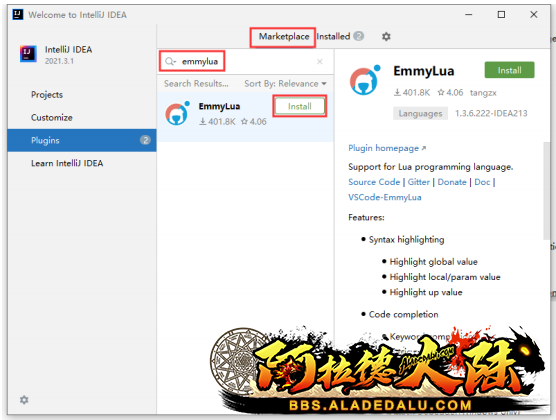Image resolution: width=556 pixels, height=420 pixels.
Task: Click the Plugins update count badge
Action: click(145, 140)
